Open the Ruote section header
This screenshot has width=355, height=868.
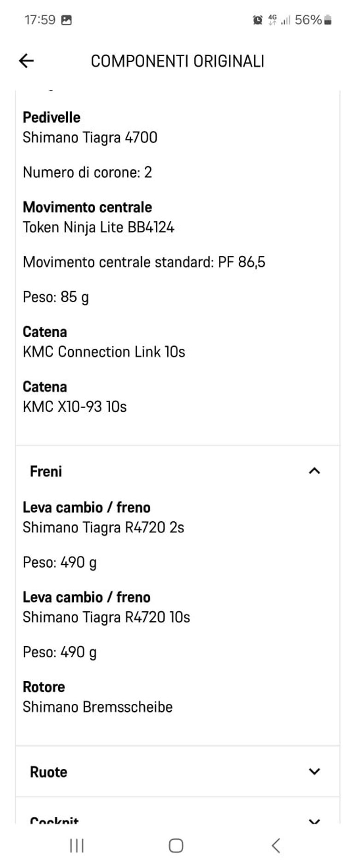tap(48, 772)
